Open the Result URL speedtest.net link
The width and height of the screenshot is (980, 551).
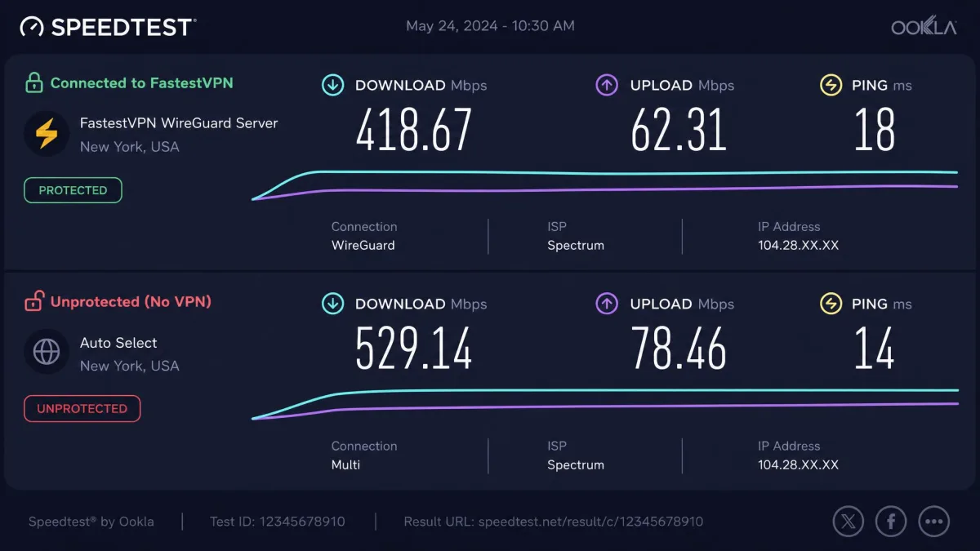click(554, 522)
